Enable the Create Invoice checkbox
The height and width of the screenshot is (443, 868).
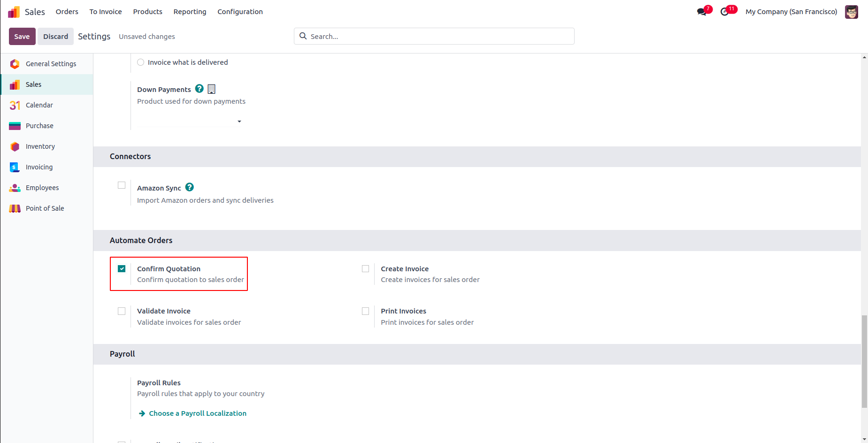366,269
